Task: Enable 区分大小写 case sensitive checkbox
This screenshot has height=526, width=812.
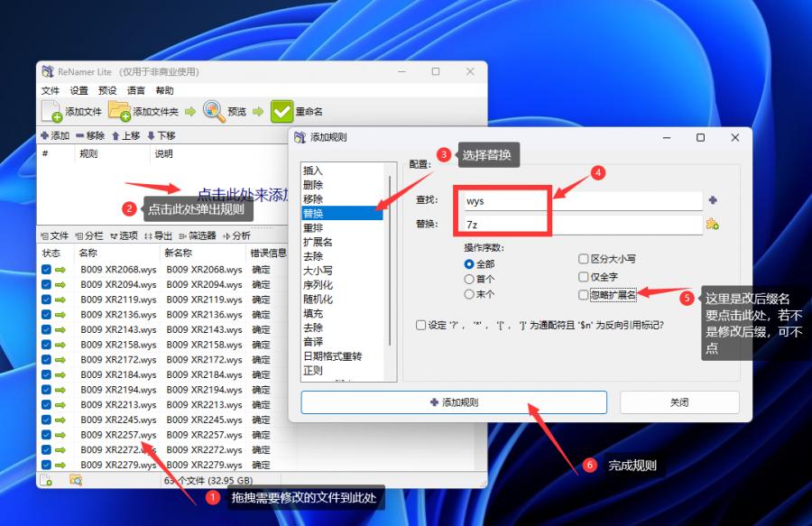Action: (x=584, y=258)
